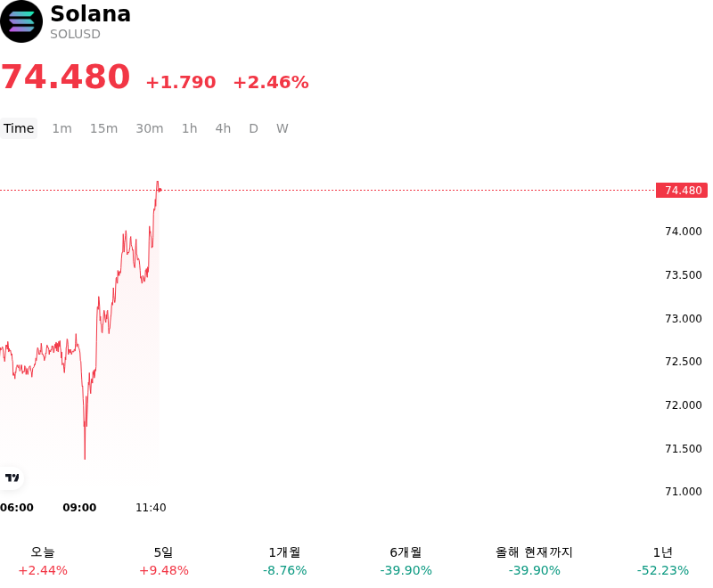Image resolution: width=713 pixels, height=588 pixels.
Task: Select the Time chart tab
Action: [19, 128]
